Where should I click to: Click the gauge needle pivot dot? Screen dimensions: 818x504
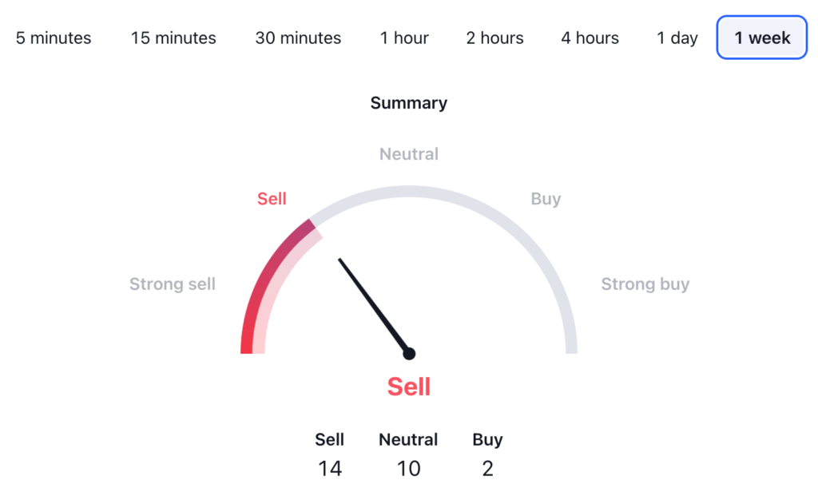point(409,353)
